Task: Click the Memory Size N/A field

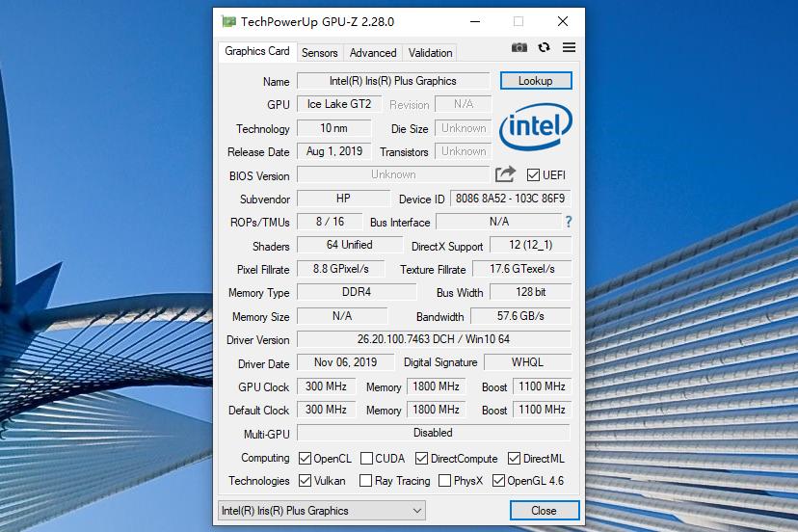Action: point(342,316)
